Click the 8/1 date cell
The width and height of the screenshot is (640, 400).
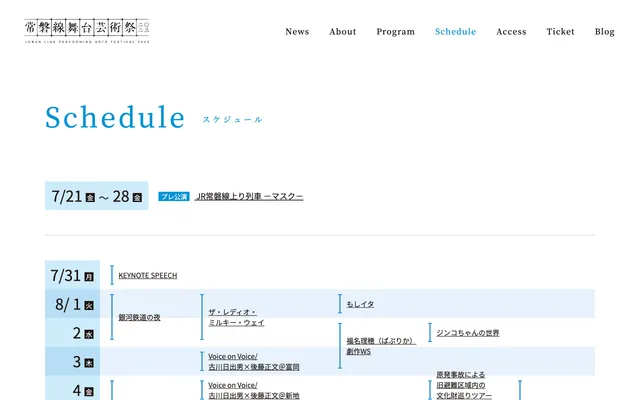tap(72, 304)
